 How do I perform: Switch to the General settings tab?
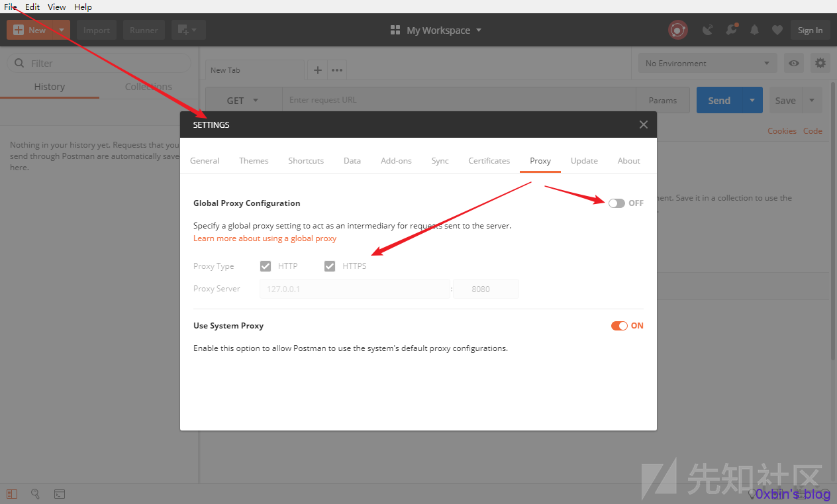[x=205, y=161]
